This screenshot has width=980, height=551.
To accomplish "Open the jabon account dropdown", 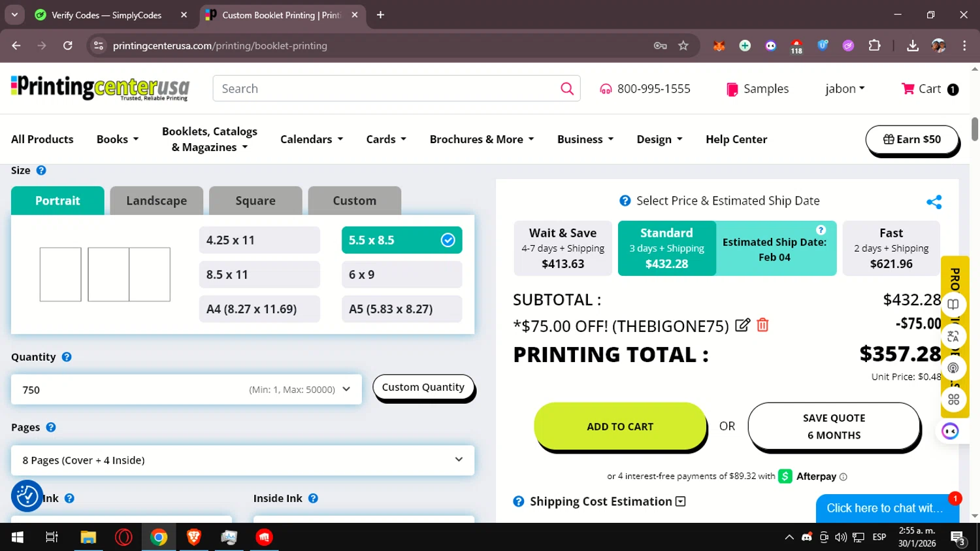I will (845, 89).
